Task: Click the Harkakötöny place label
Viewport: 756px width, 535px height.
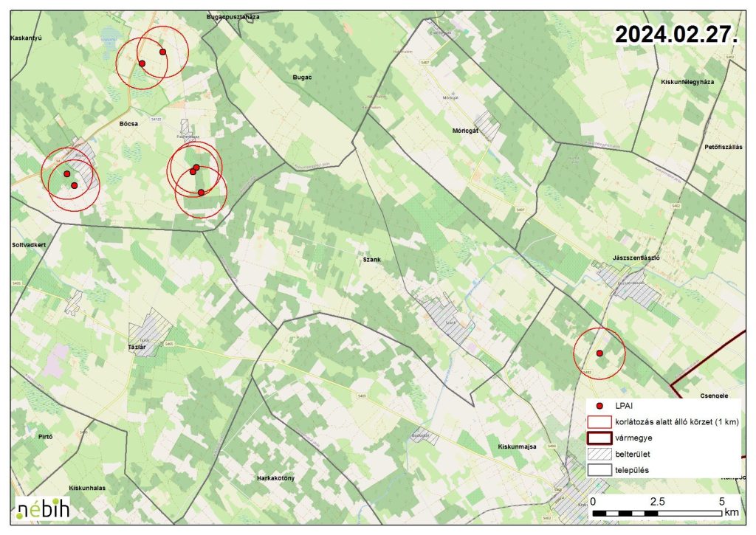Action: (x=276, y=478)
